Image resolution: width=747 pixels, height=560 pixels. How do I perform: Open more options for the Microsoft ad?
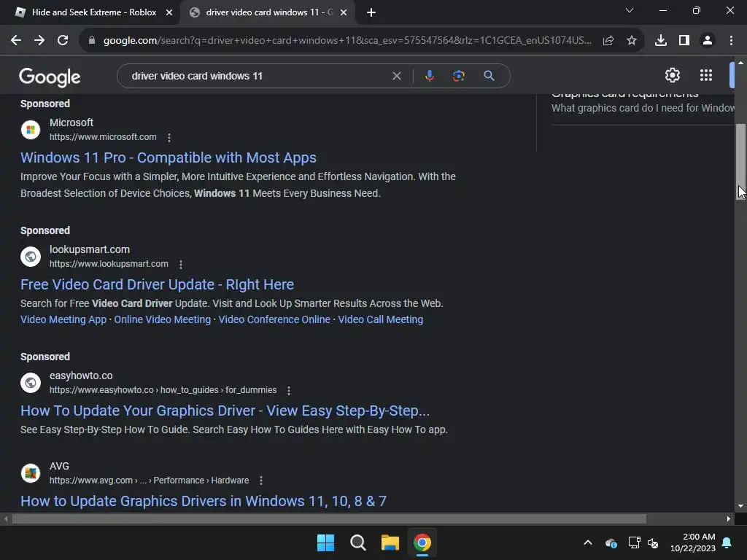pyautogui.click(x=169, y=138)
